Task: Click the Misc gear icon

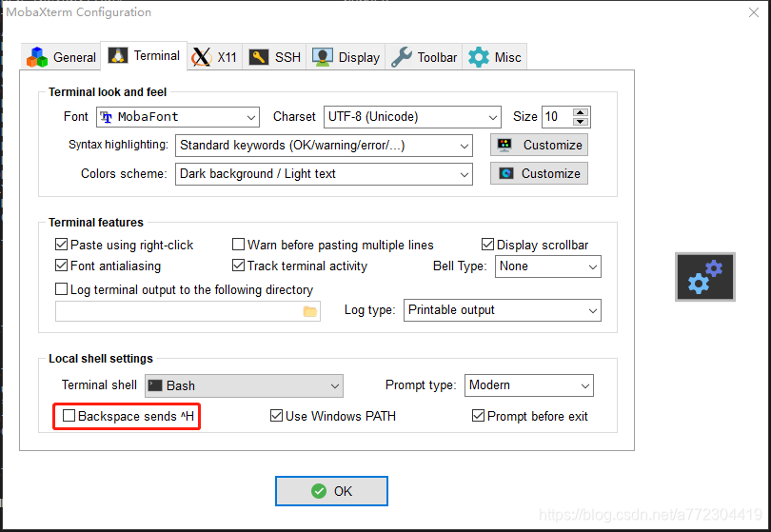Action: coord(479,57)
